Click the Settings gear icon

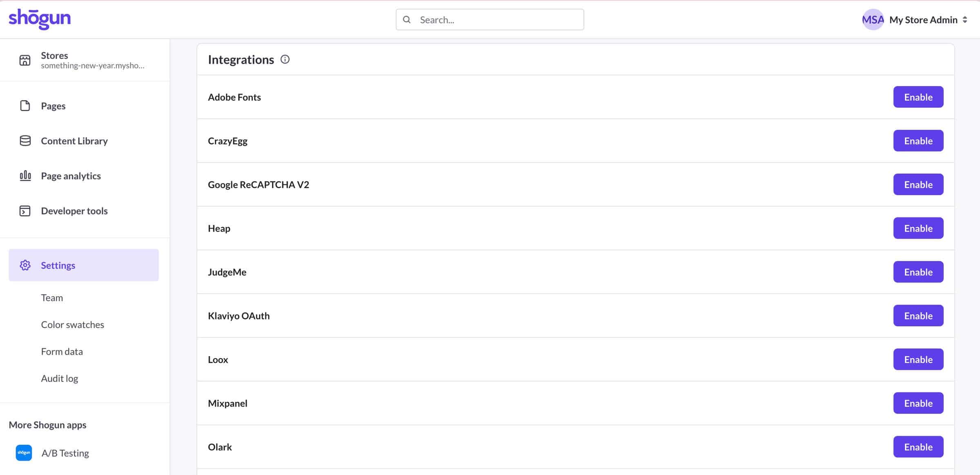[x=25, y=265]
